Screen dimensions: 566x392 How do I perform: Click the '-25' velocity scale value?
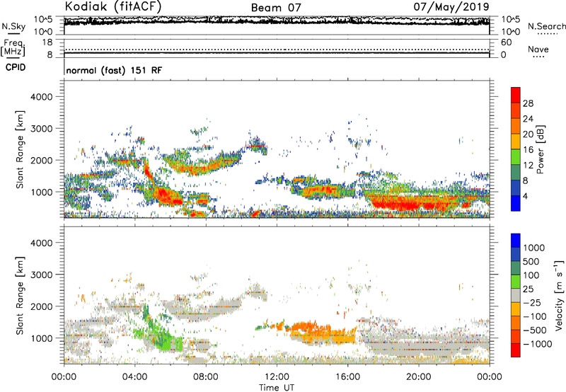[x=532, y=303]
